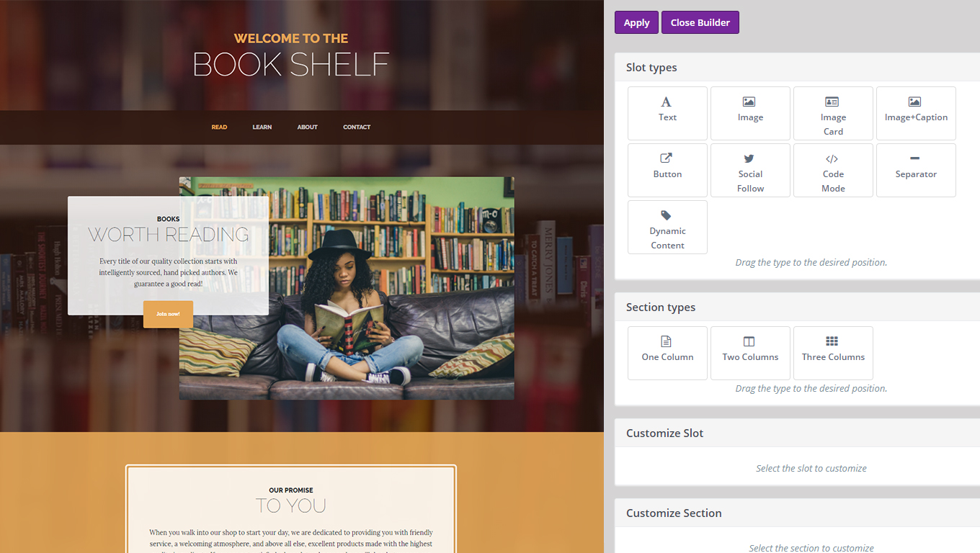Select the Image+Caption slot type
Image resolution: width=980 pixels, height=553 pixels.
point(916,113)
